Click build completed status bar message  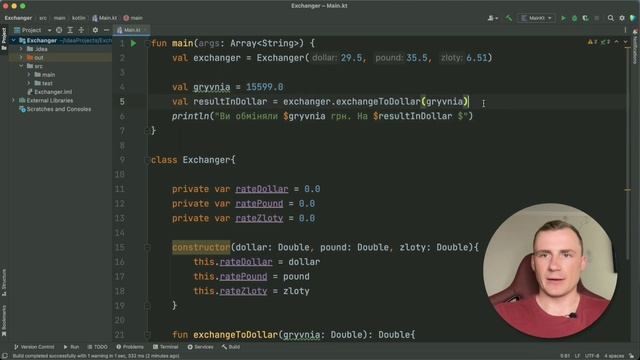[x=96, y=356]
